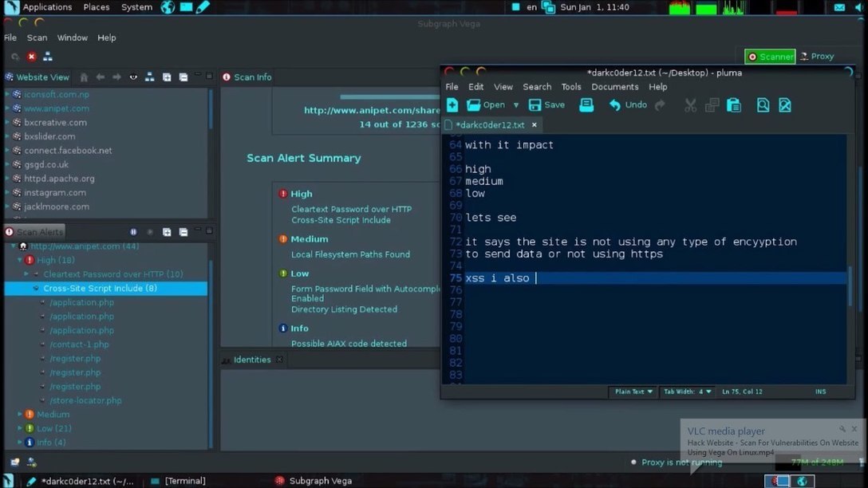Click Local Filesystem Paths Found link
This screenshot has width=868, height=488.
(x=350, y=254)
